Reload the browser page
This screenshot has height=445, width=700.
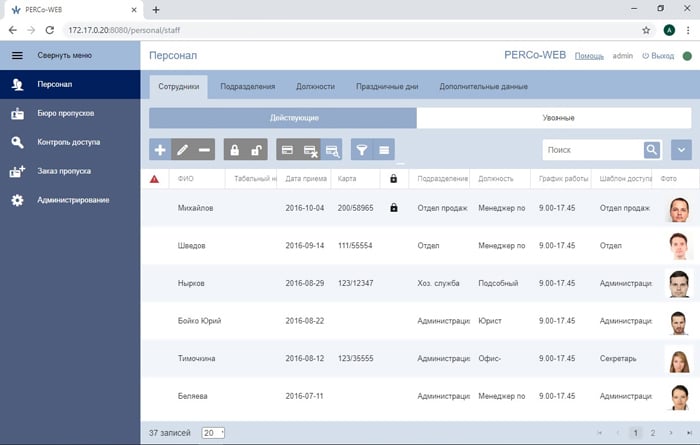50,30
